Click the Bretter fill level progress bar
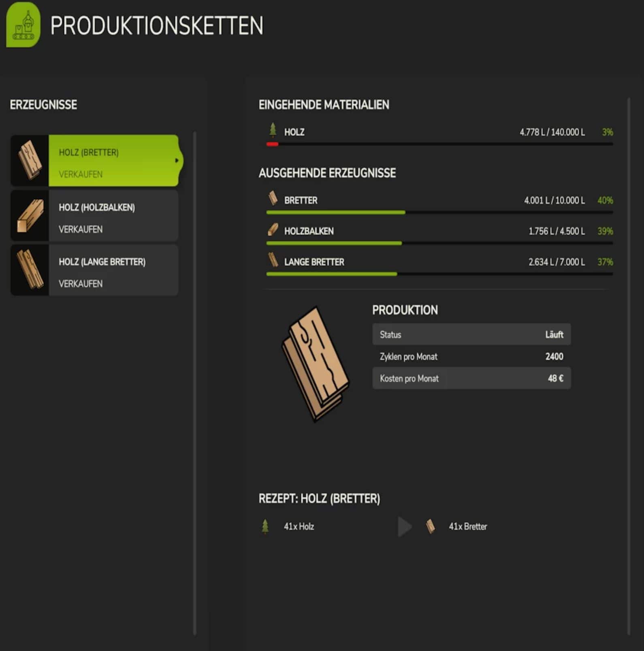The height and width of the screenshot is (651, 644). pos(439,212)
